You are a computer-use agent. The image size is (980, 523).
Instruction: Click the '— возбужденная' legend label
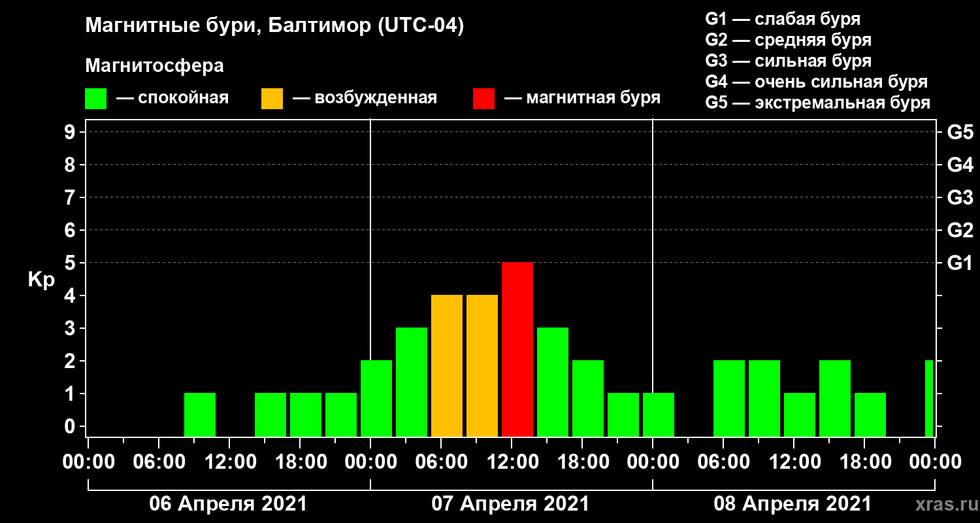365,98
